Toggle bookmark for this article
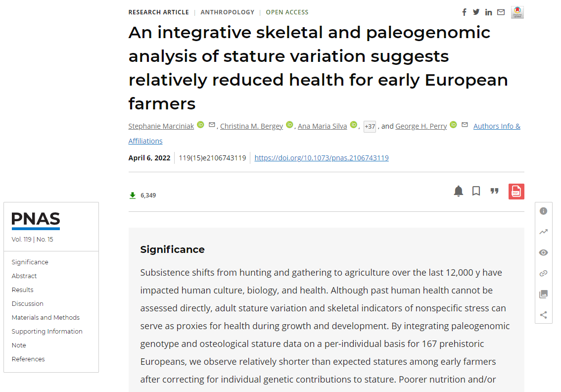The width and height of the screenshot is (561, 392). [476, 191]
